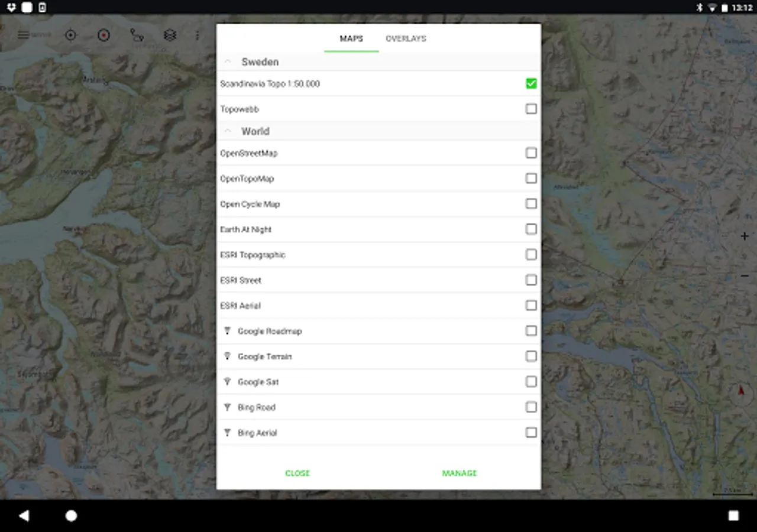Tap the online icon beside Bing Aerial
Viewport: 757px width, 532px height.
tap(227, 433)
